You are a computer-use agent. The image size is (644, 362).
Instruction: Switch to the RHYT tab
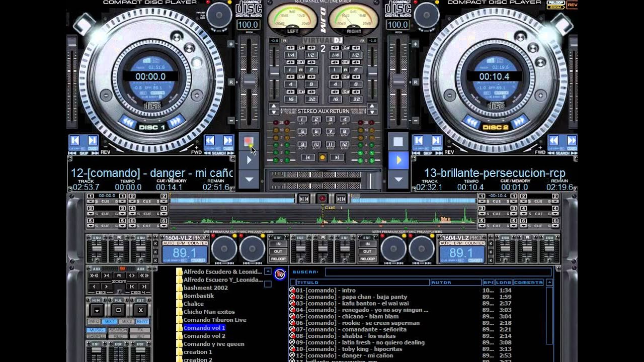[142, 321]
